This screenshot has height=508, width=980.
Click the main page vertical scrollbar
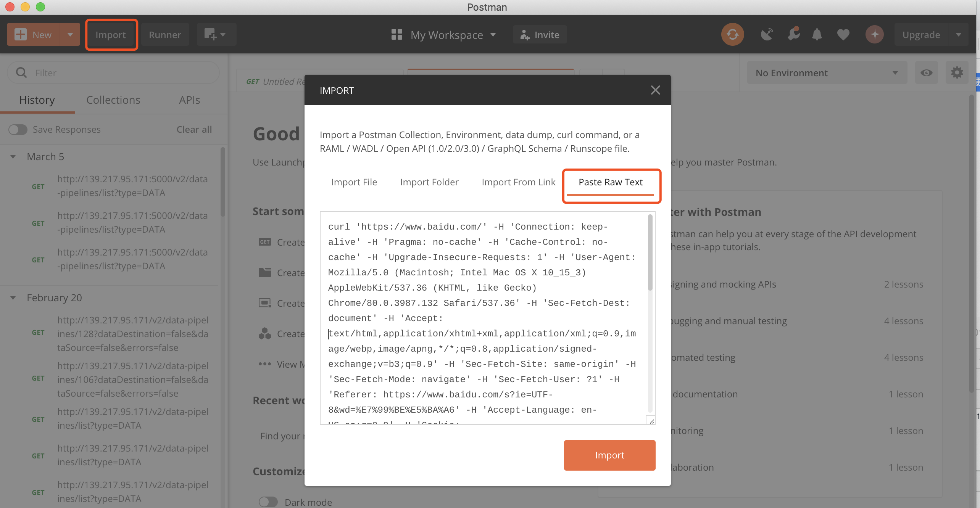(972, 244)
